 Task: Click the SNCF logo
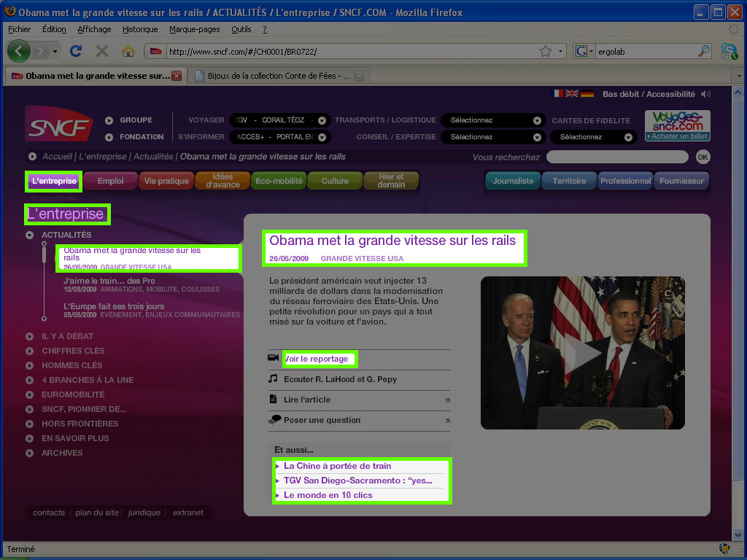[x=58, y=124]
